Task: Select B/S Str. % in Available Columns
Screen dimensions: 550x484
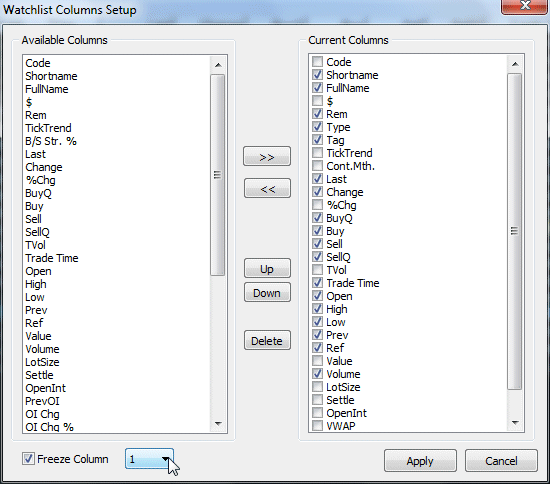Action: tap(51, 141)
